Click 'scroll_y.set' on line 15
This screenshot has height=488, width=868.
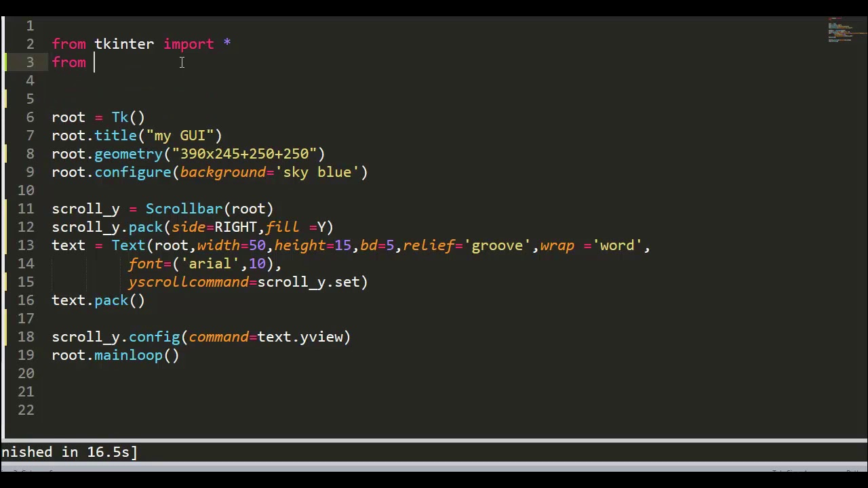tap(308, 282)
